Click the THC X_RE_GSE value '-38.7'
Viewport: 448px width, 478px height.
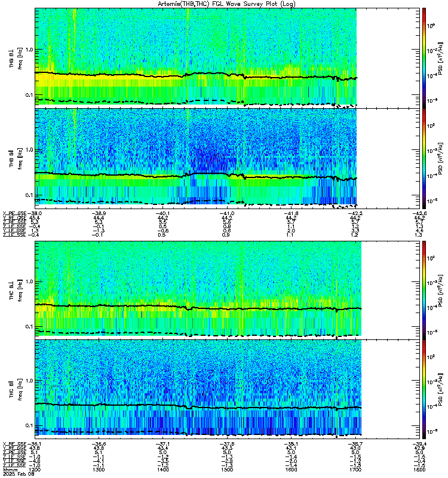click(x=355, y=444)
